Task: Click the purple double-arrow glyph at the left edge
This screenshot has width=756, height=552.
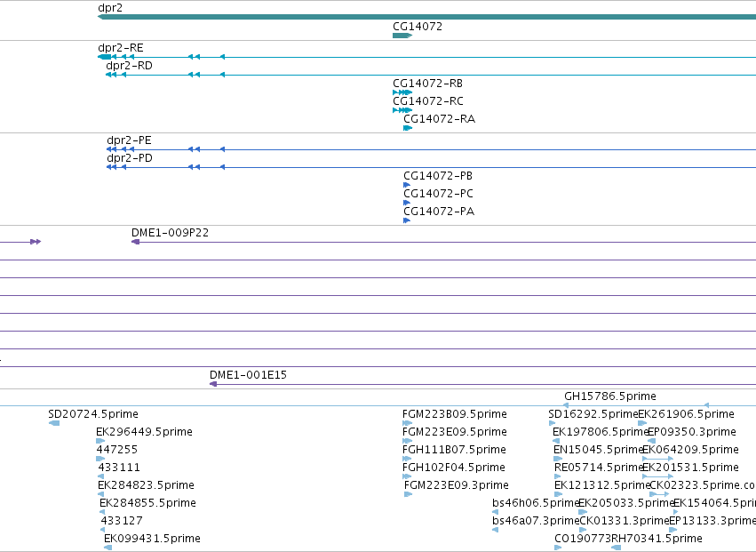Action: coord(36,242)
